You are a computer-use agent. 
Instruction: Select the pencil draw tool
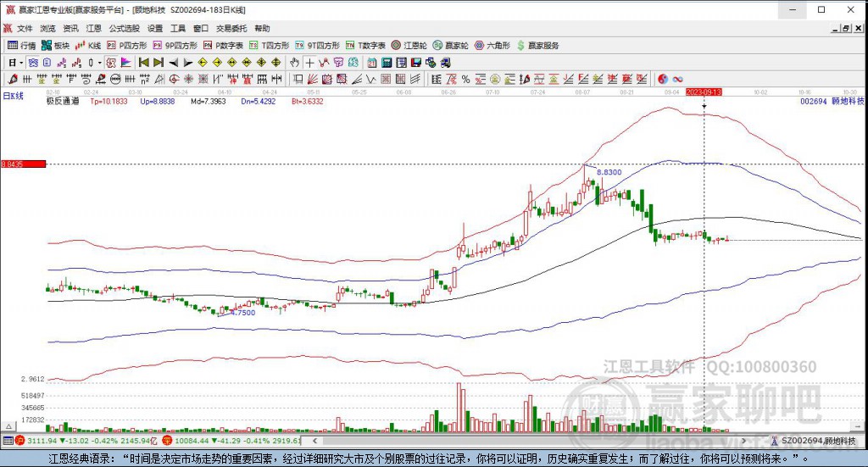click(13, 79)
